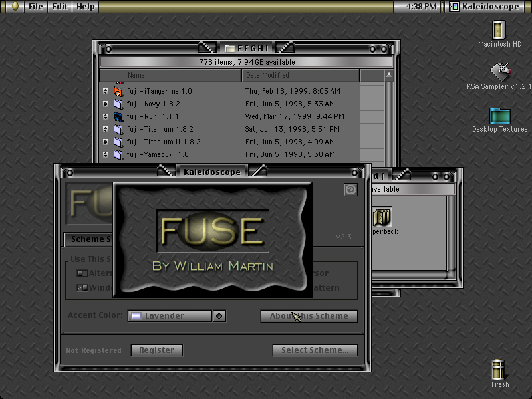Select the fuji-Titanium II 1.8.2 file icon

(118, 142)
